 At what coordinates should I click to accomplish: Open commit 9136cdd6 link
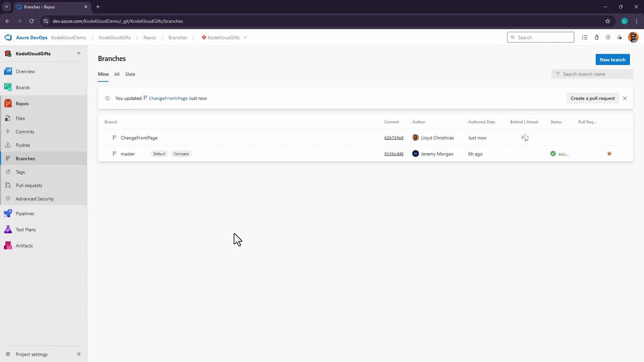click(x=393, y=154)
